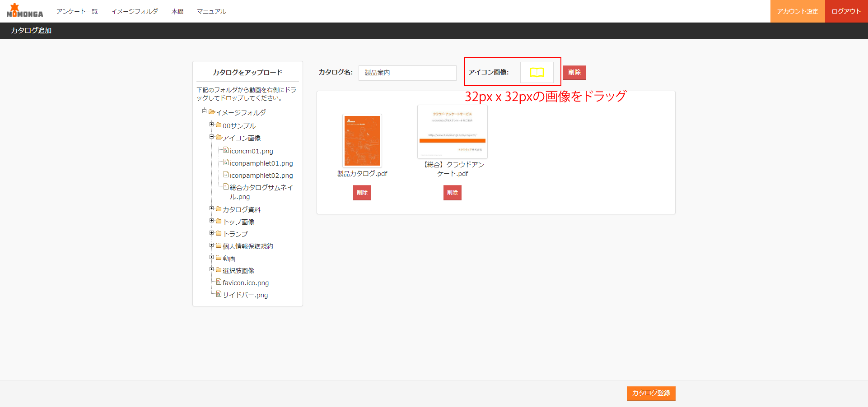Select サイドバー.png file

point(245,295)
